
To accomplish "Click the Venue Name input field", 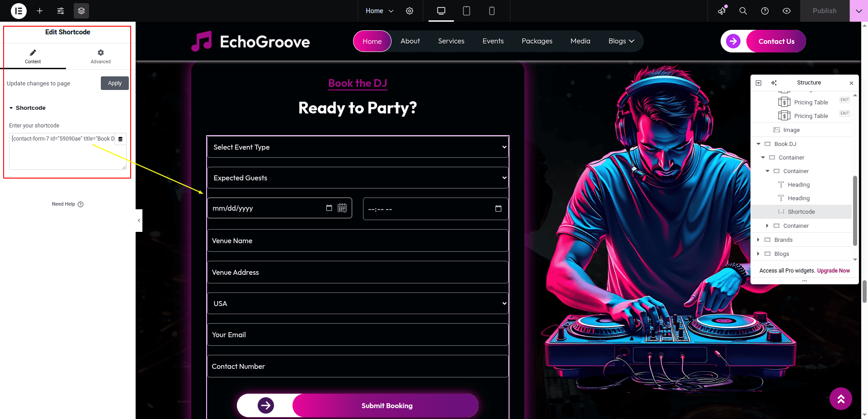I will (x=358, y=241).
